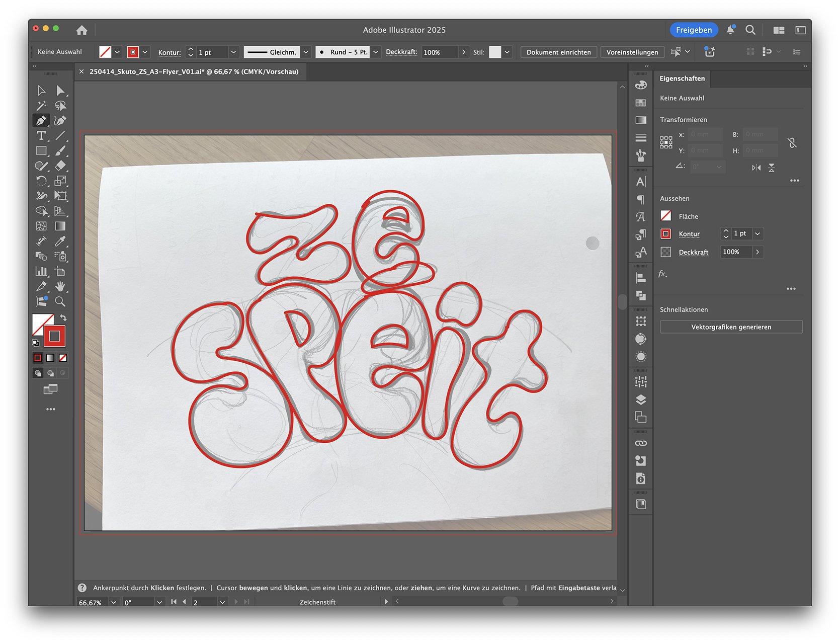Click the large Stroke swatch in toolbar
The width and height of the screenshot is (840, 643).
(54, 336)
